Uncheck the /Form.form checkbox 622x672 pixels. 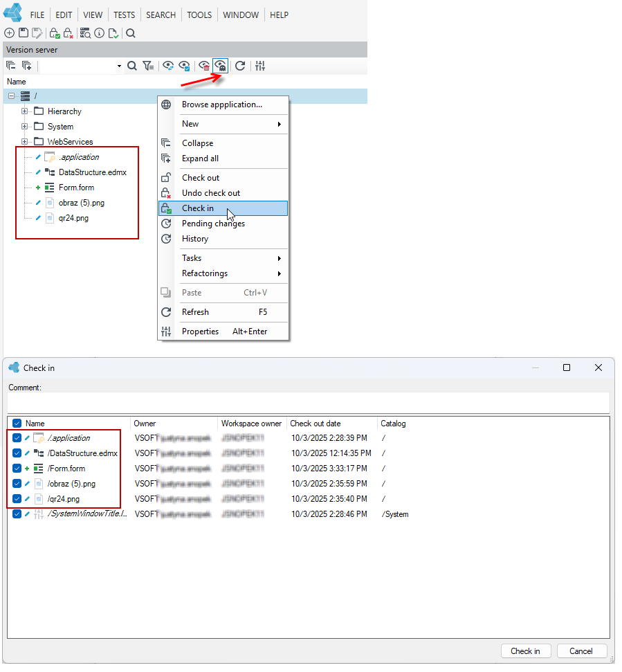coord(17,469)
